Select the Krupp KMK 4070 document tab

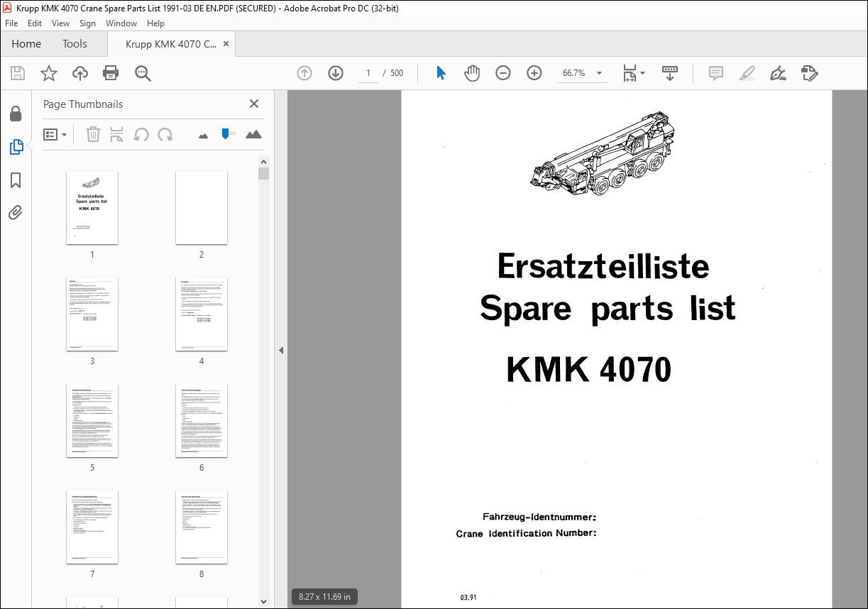point(171,44)
